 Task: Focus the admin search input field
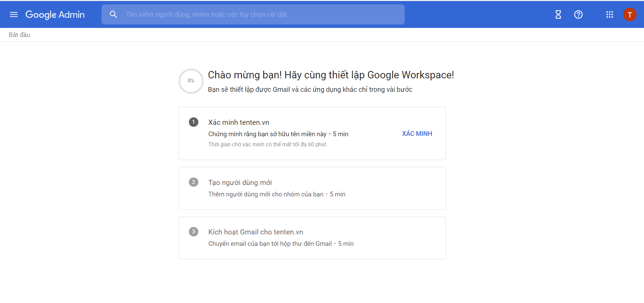coord(253,14)
